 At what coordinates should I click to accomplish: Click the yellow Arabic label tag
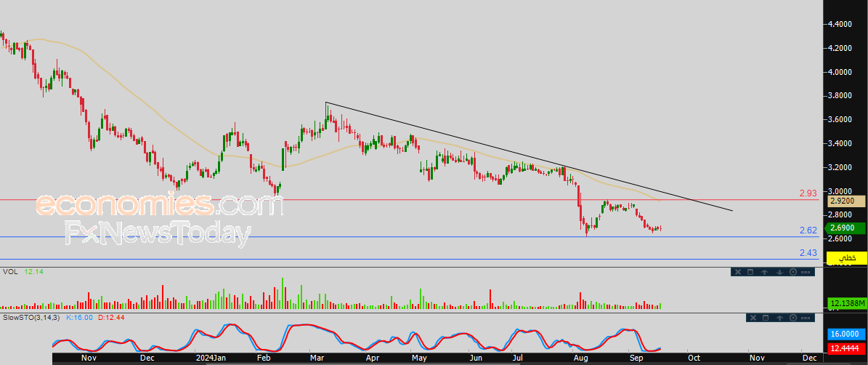(x=847, y=257)
